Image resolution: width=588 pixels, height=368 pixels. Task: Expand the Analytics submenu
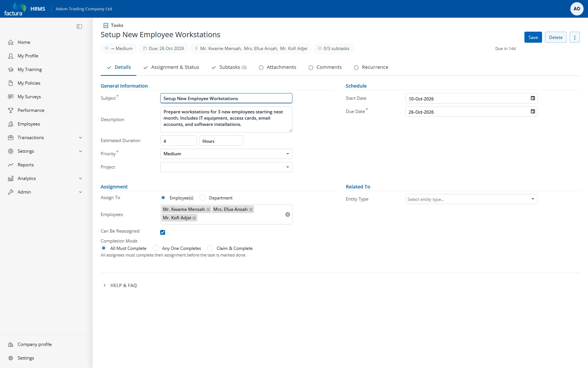pos(80,178)
